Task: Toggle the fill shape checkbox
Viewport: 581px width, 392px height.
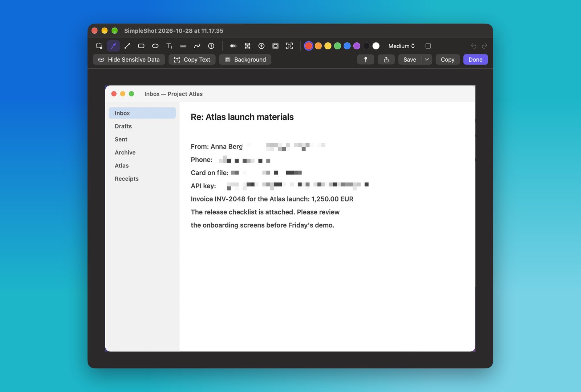Action: pyautogui.click(x=428, y=46)
